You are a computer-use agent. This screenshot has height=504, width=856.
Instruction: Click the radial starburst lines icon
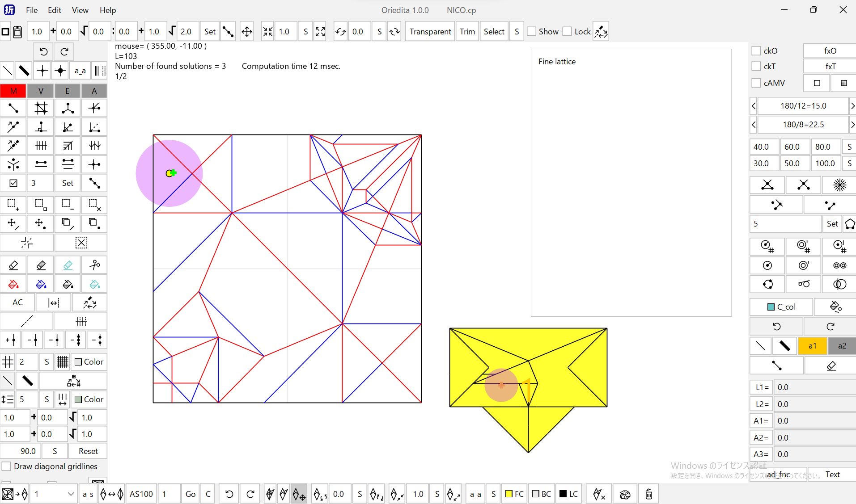839,185
